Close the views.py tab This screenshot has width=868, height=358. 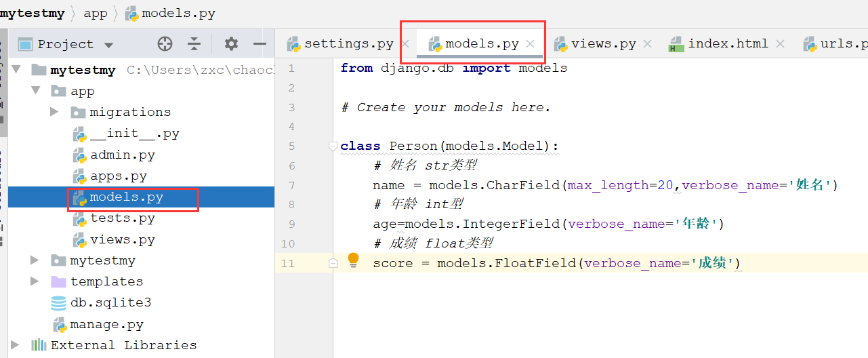pyautogui.click(x=647, y=44)
